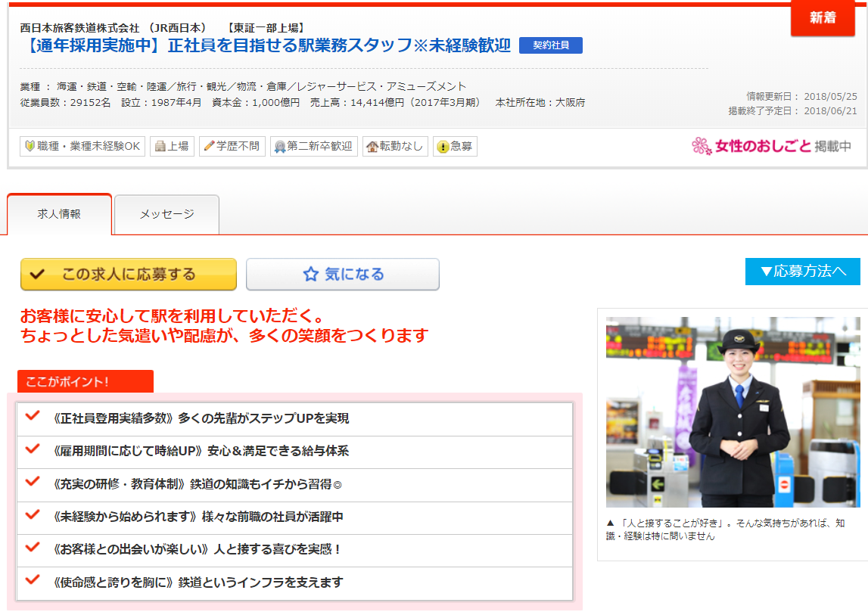Click the red check beside 充実の研修・教育体制

tap(33, 482)
